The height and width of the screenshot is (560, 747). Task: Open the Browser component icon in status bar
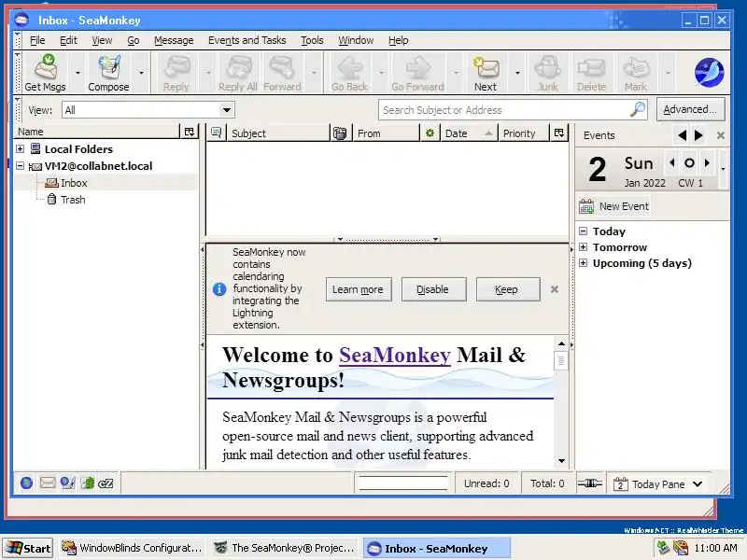pyautogui.click(x=27, y=483)
